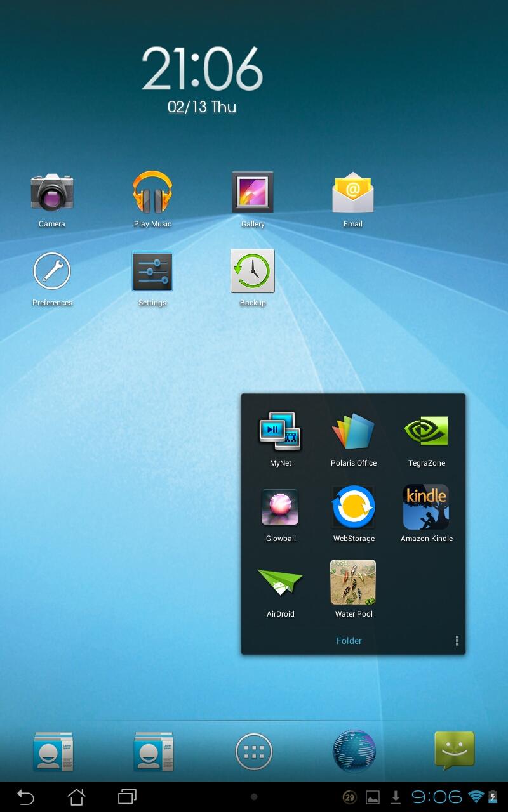The height and width of the screenshot is (812, 508).
Task: Open the Gallery app
Action: pos(253,192)
